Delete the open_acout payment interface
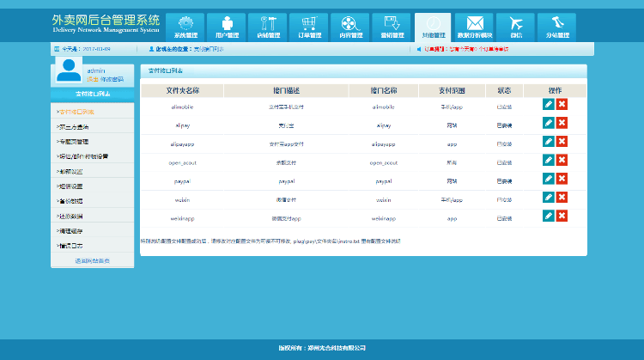The height and width of the screenshot is (360, 644). pyautogui.click(x=562, y=160)
